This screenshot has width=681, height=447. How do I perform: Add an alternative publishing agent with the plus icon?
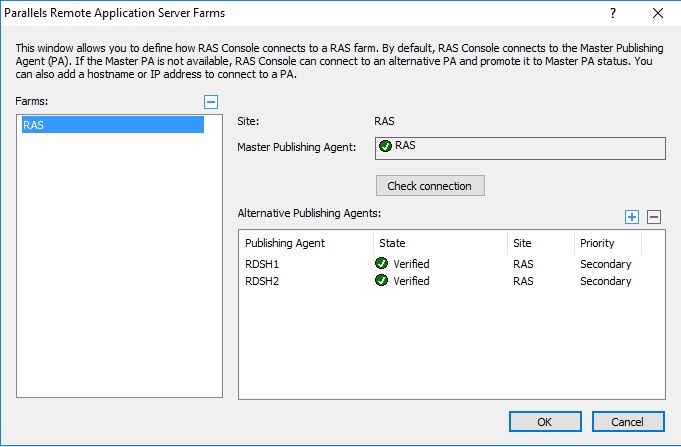coord(631,217)
